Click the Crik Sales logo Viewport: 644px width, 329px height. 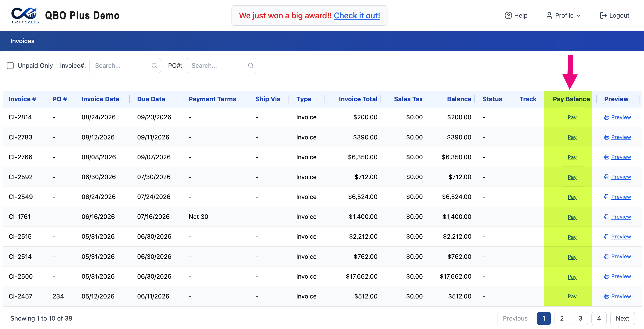25,16
